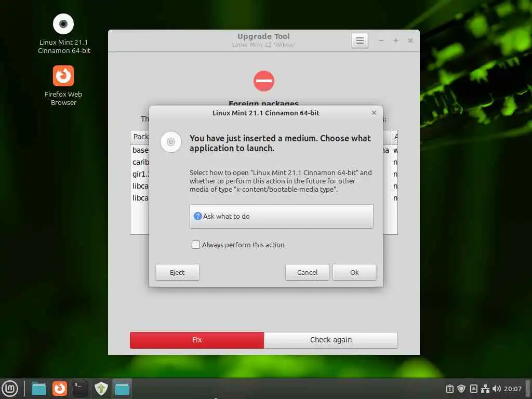
Task: Click the red stop sign icon
Action: coord(264,81)
